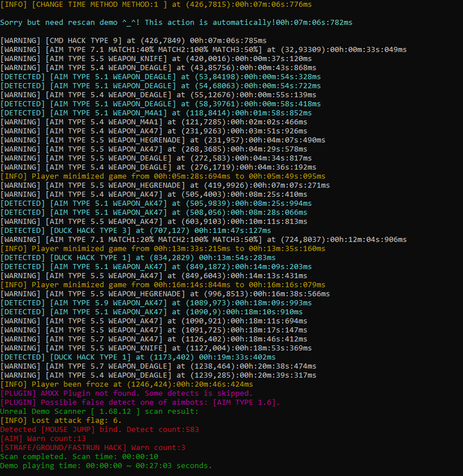Click warning 'AIM TYPE 7.1 MATCH1:20%' line
Screen dimensions: 463x476
point(203,240)
